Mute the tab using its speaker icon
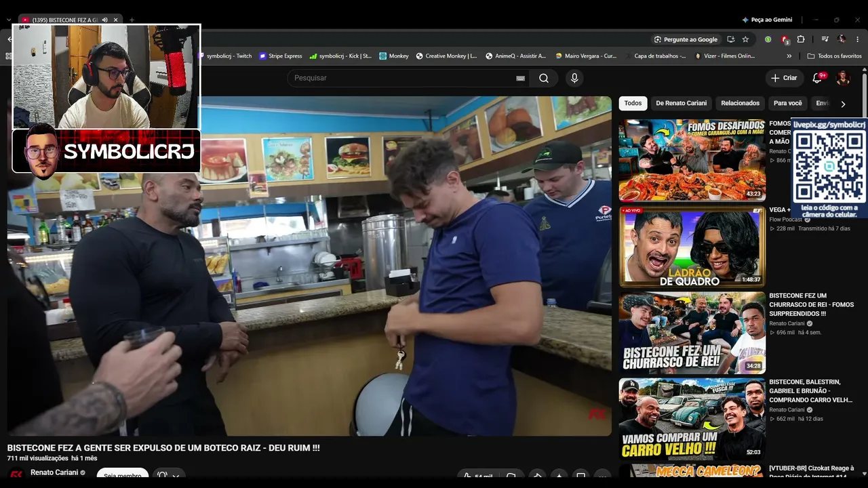The width and height of the screenshot is (868, 488). pyautogui.click(x=104, y=20)
